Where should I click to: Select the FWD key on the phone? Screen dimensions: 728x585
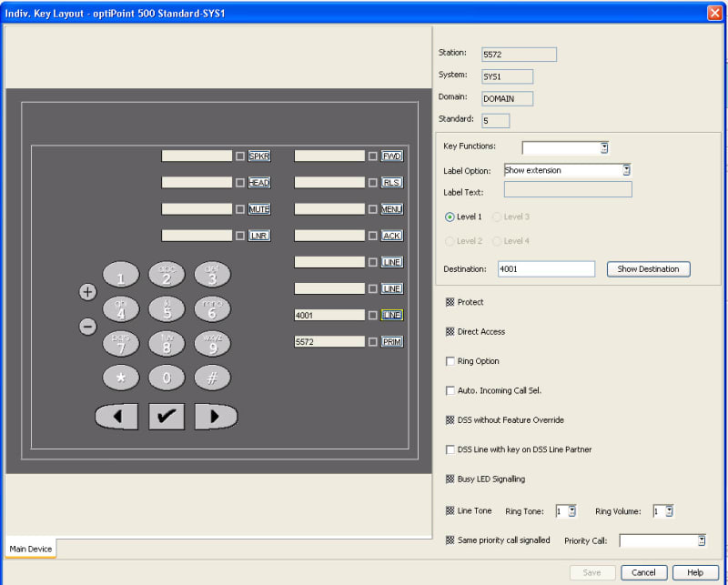click(x=392, y=156)
